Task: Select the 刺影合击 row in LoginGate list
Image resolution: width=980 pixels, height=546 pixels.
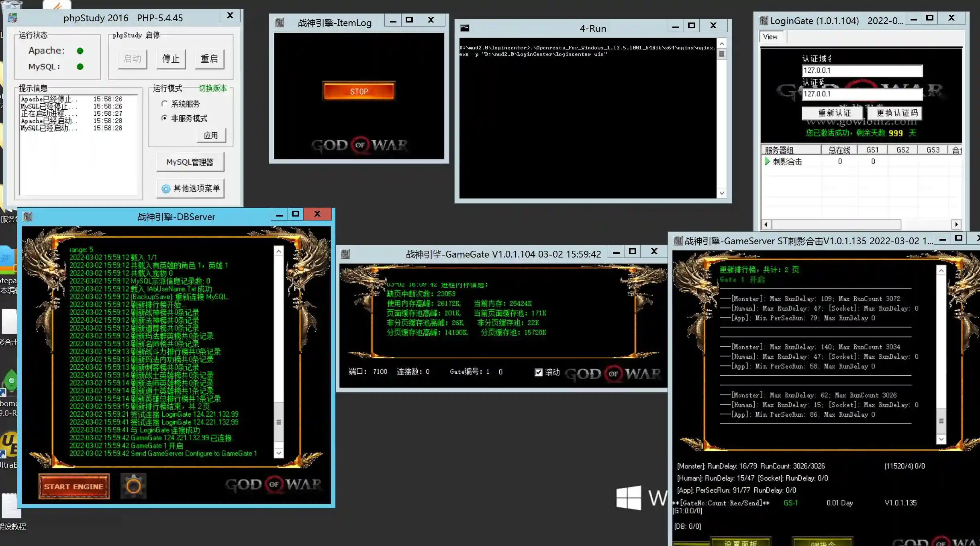Action: point(861,162)
